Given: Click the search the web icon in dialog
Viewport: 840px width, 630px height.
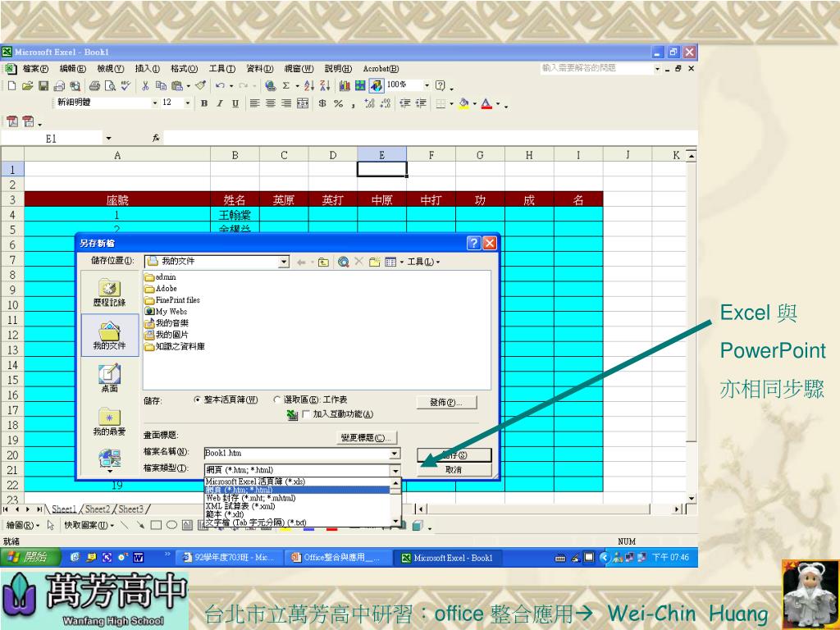Looking at the screenshot, I should (x=343, y=262).
